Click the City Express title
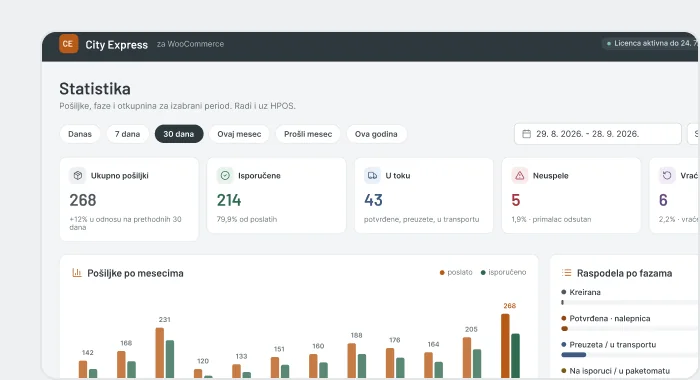This screenshot has width=700, height=380. 117,45
